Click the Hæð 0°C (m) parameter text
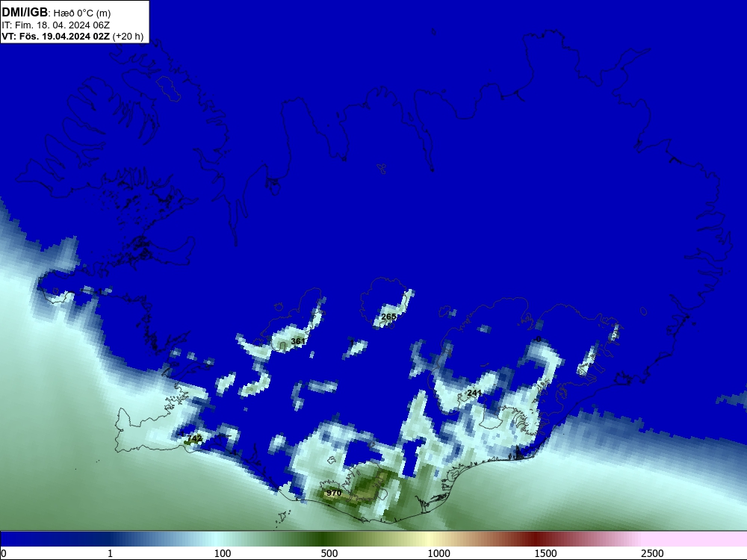The height and width of the screenshot is (560, 747). [81, 13]
